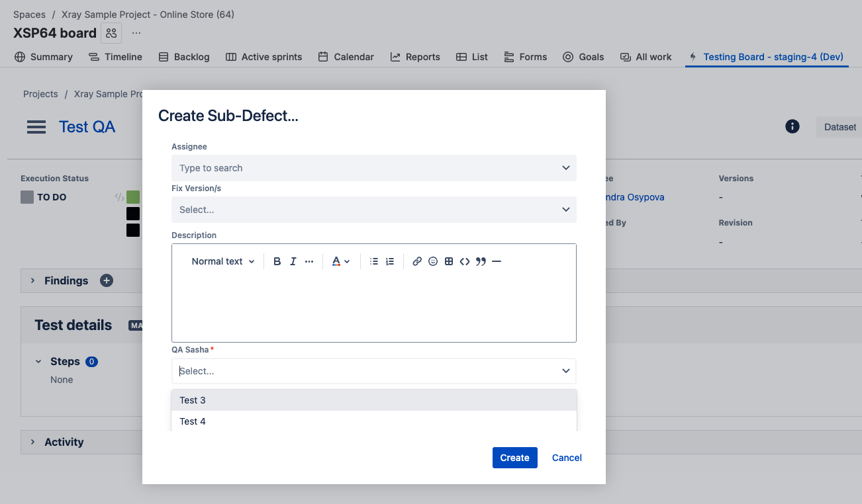862x504 pixels.
Task: Create numbered list in description editor
Action: coord(390,261)
